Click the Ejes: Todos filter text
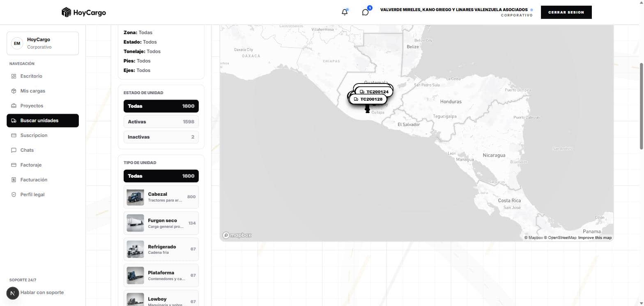 pos(137,70)
